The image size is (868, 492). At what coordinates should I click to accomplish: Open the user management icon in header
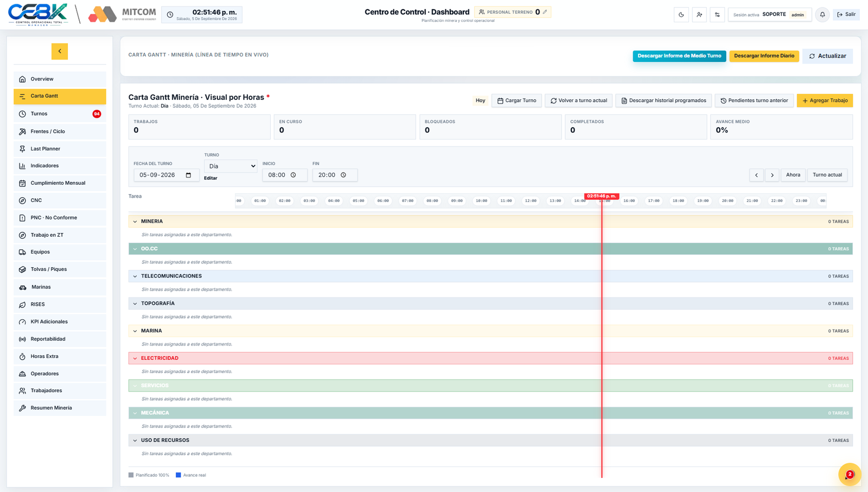point(699,15)
